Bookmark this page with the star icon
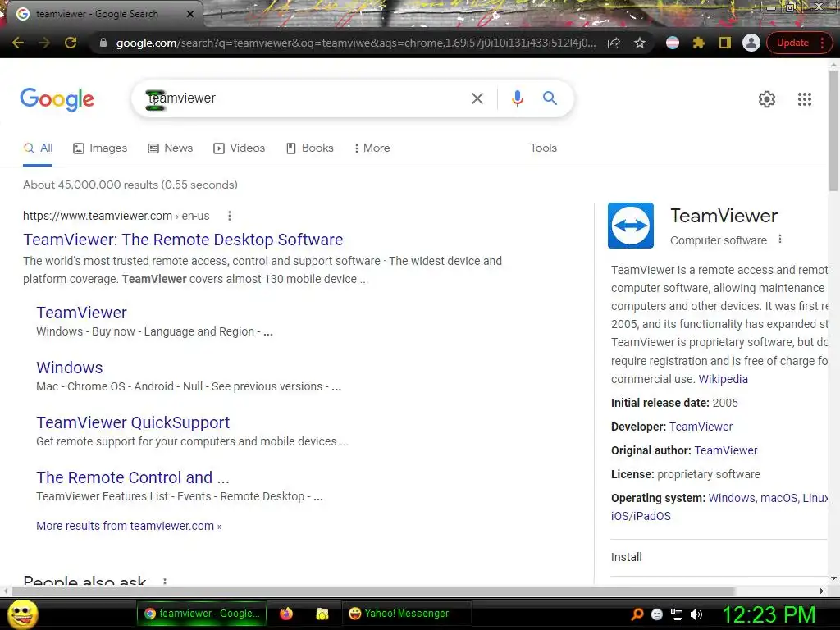Image resolution: width=840 pixels, height=630 pixels. pos(640,43)
